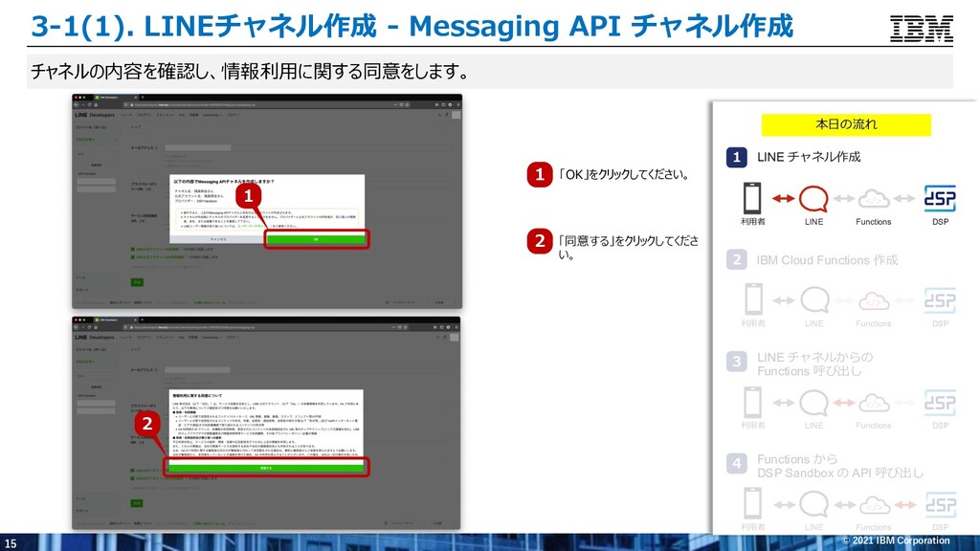Open Community menu in lower LINE Developers header
The height and width of the screenshot is (551, 980).
click(212, 338)
